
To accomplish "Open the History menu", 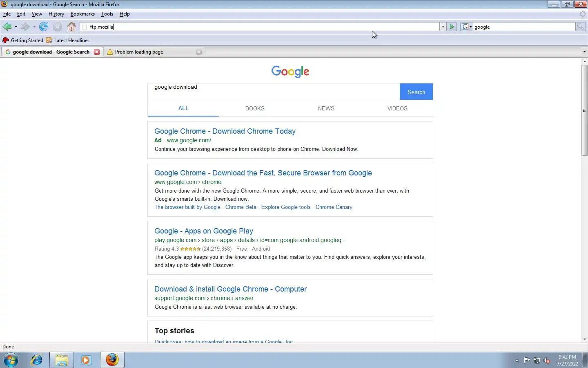I will coord(56,14).
